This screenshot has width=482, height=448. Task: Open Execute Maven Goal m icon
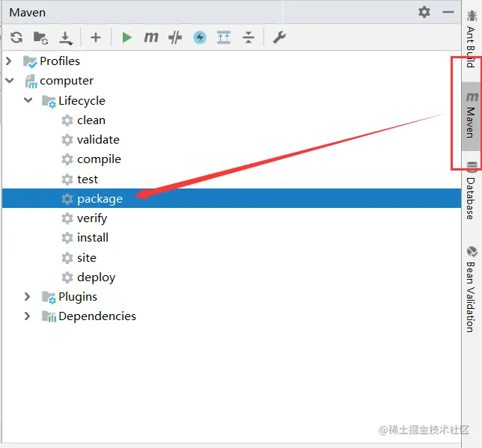click(x=151, y=37)
